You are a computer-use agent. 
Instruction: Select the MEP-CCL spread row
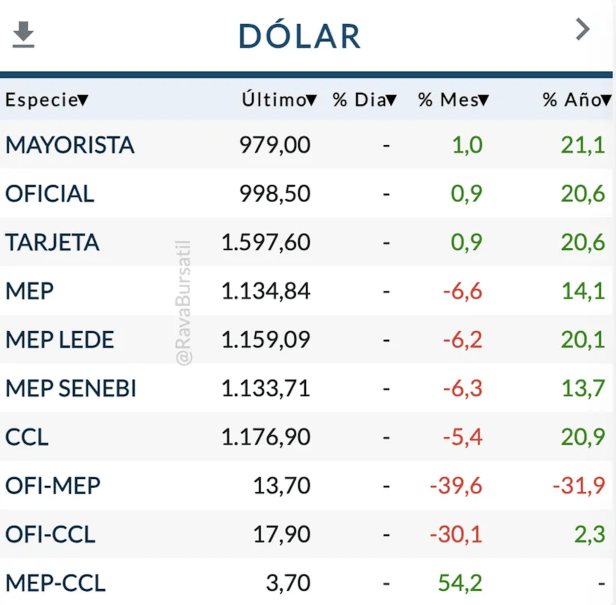[x=55, y=582]
